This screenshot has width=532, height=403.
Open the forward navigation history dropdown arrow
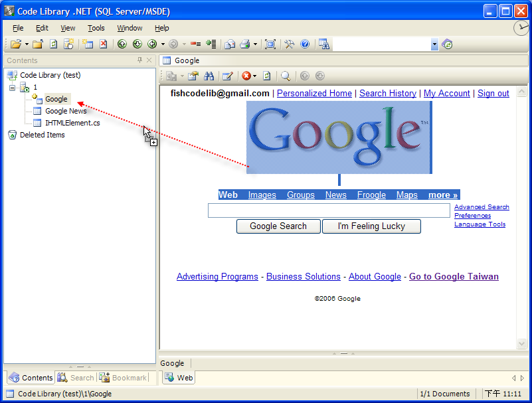click(x=184, y=44)
